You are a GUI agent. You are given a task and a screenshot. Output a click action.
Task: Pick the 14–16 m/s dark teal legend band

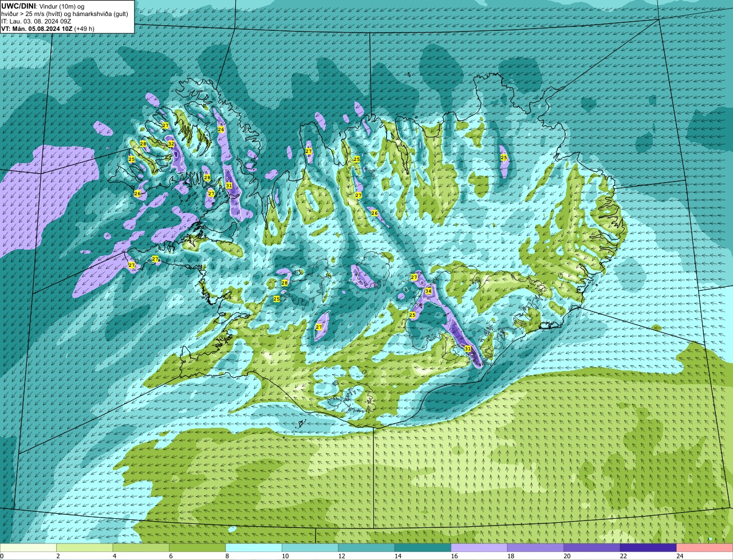[x=423, y=547]
